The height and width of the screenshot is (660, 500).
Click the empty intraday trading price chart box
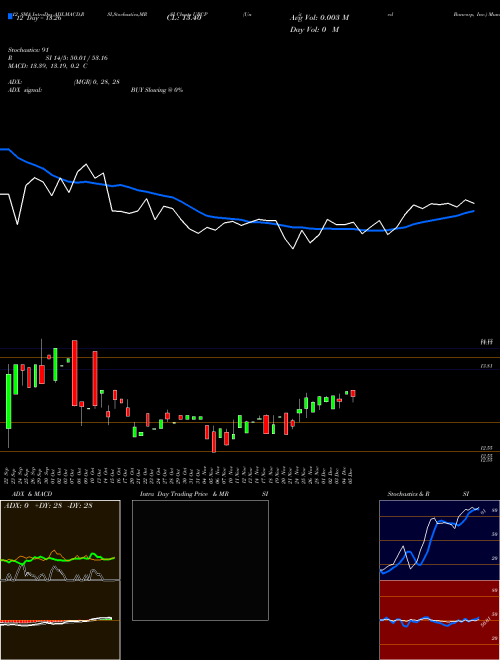[200, 560]
